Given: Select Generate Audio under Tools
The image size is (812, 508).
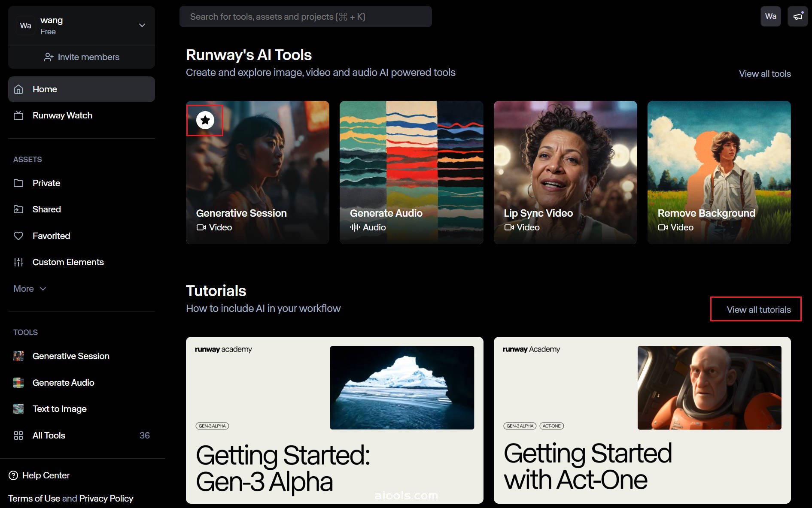Looking at the screenshot, I should click(82, 383).
